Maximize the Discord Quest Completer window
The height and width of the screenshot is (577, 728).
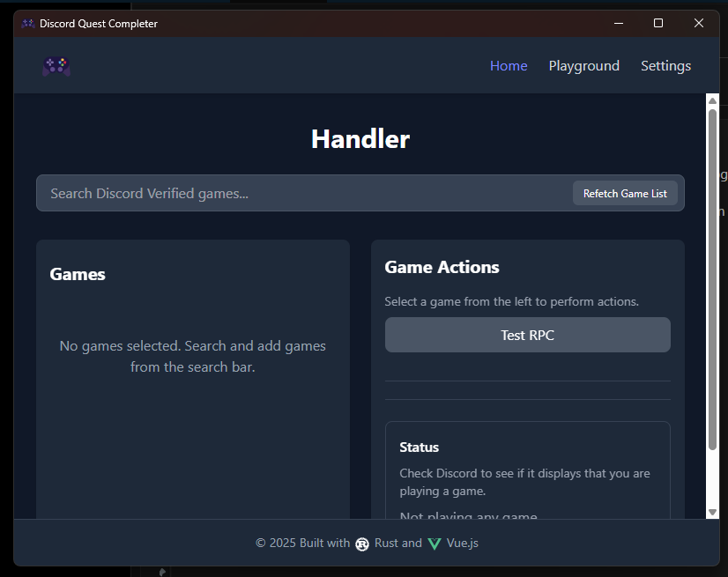[657, 23]
